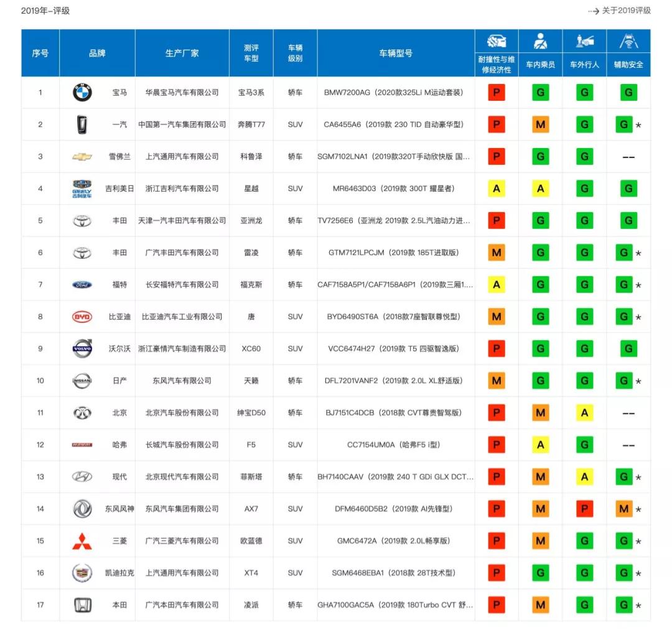Image resolution: width=672 pixels, height=629 pixels.
Task: Click the yellow A occupant rating for 哈弗 F5
Action: (541, 445)
